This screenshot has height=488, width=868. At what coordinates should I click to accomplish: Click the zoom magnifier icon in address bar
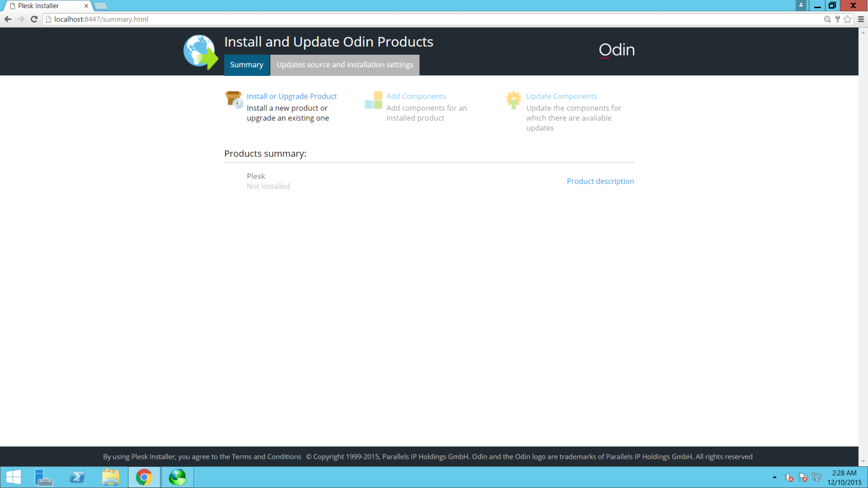point(827,19)
